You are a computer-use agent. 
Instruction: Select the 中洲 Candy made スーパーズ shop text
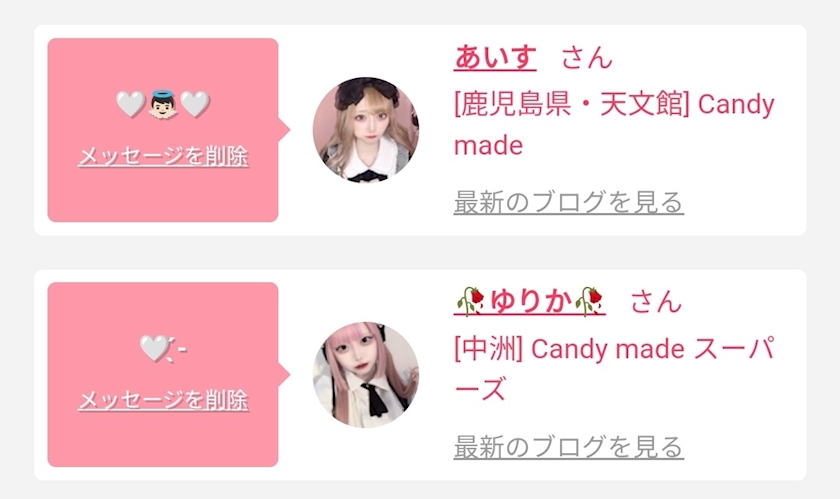[x=614, y=369]
